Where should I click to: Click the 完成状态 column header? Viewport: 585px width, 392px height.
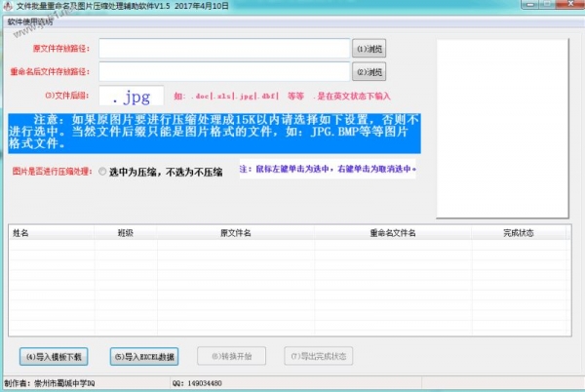point(519,233)
